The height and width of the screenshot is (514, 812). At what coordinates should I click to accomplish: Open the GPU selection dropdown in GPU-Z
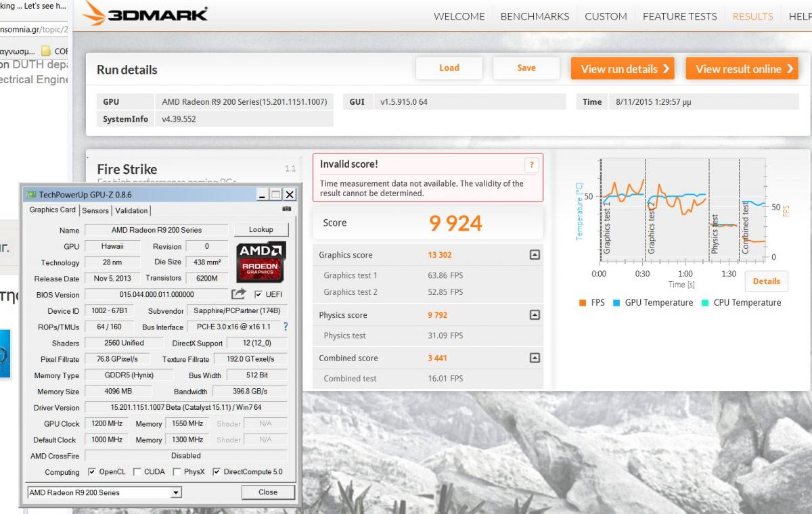click(x=176, y=492)
